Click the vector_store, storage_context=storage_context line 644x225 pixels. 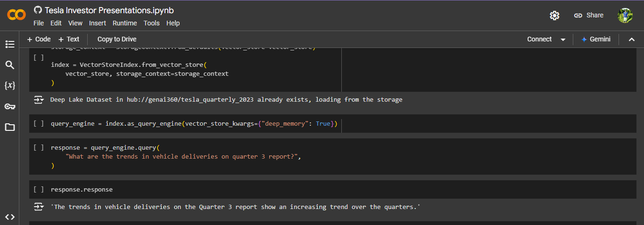coord(147,74)
